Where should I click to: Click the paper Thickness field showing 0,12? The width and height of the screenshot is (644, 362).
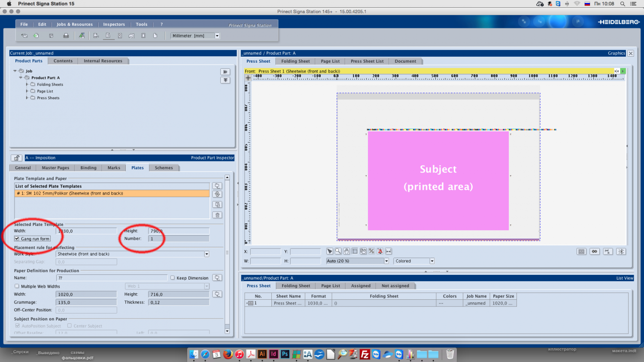pyautogui.click(x=179, y=302)
